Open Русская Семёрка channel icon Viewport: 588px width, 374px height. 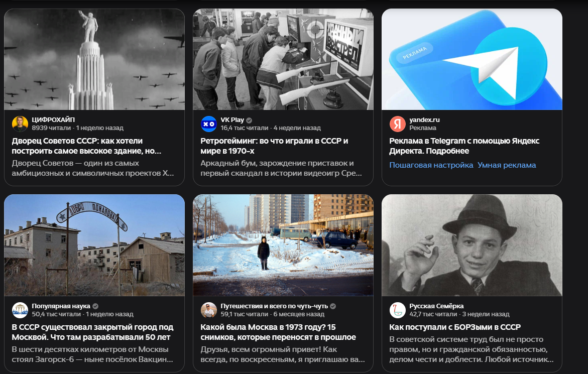[398, 310]
